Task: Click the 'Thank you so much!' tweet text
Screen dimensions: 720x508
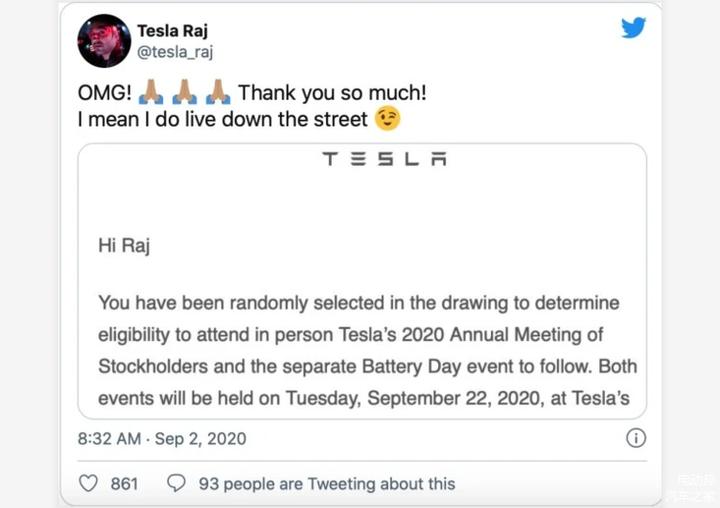Action: point(332,93)
